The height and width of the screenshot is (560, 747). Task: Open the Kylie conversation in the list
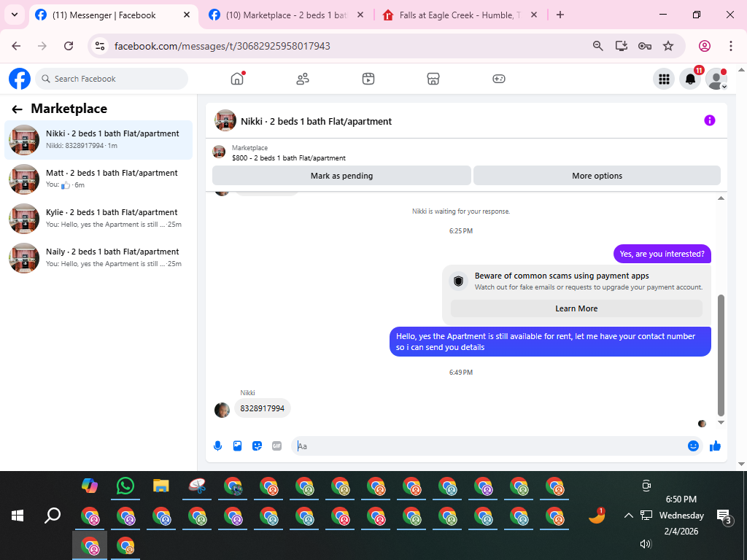(98, 219)
